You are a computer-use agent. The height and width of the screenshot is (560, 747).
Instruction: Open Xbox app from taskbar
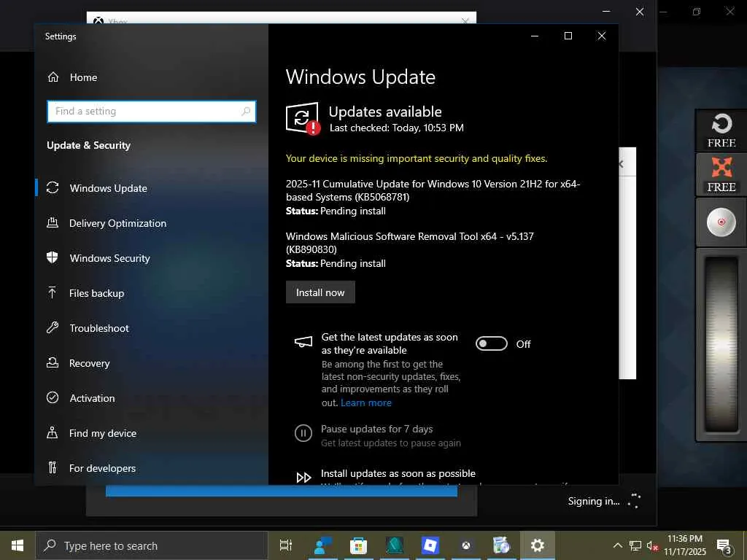(466, 545)
